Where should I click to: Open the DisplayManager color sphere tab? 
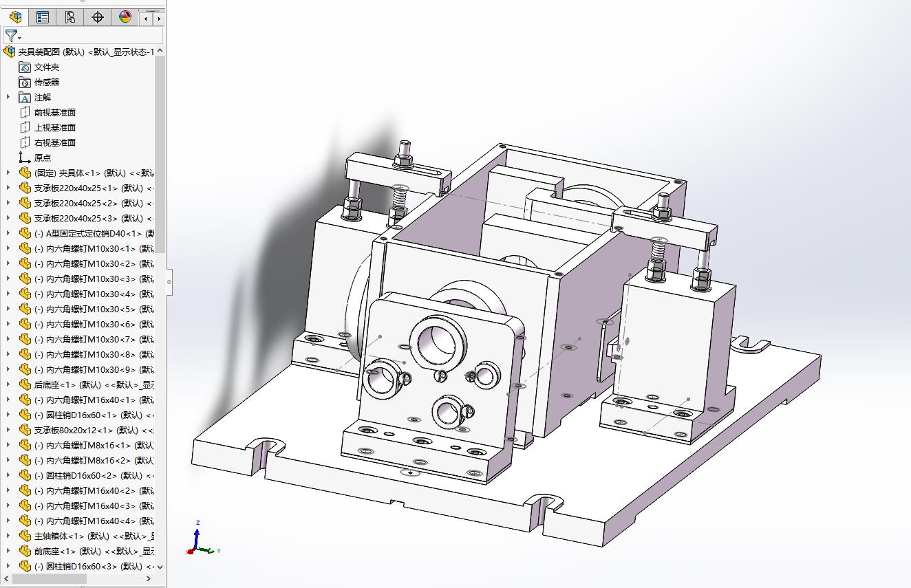[x=125, y=17]
